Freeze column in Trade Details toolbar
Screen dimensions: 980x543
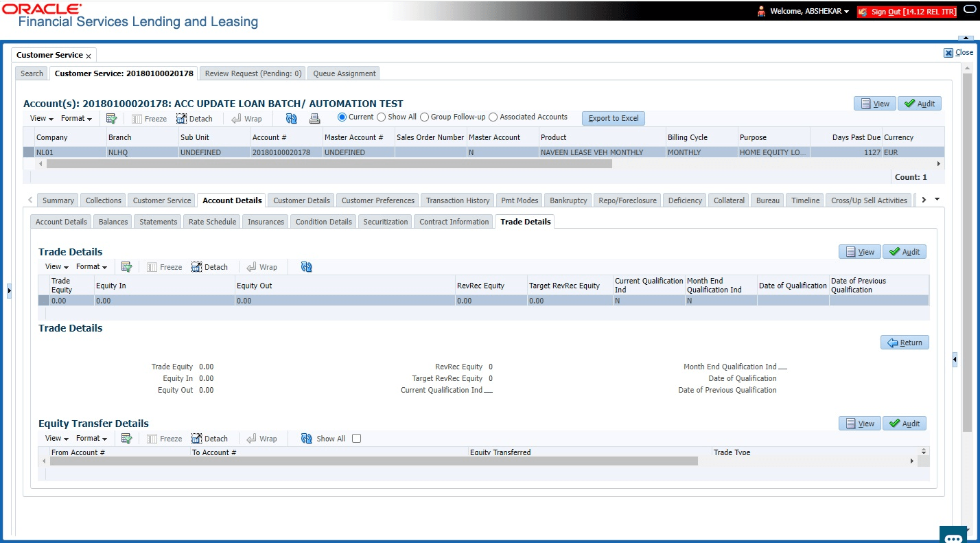(164, 267)
